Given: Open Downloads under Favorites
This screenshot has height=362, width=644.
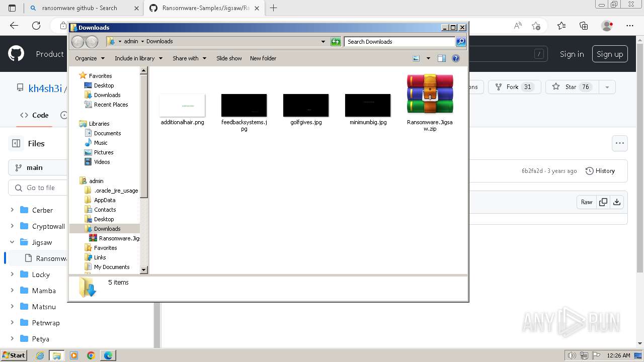Looking at the screenshot, I should [x=107, y=95].
